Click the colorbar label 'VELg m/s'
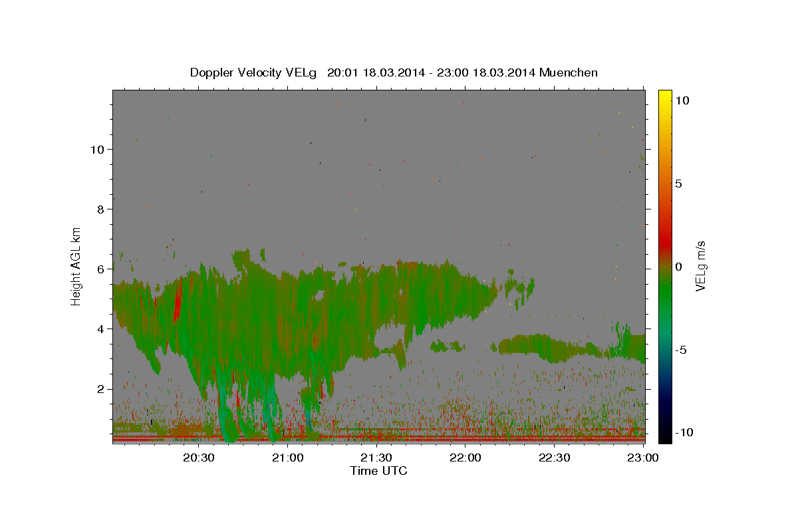The width and height of the screenshot is (798, 532). point(700,266)
